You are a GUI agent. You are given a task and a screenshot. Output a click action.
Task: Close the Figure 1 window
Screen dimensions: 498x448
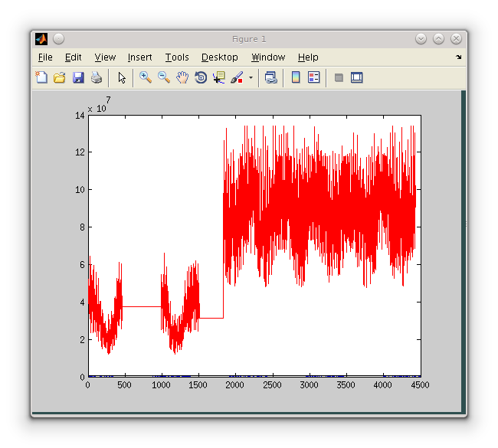(x=456, y=39)
